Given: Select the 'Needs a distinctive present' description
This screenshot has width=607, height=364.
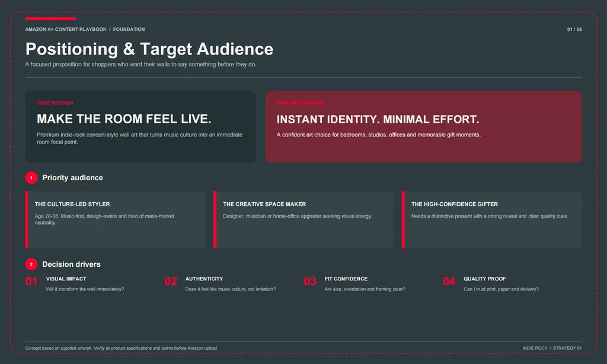Looking at the screenshot, I should (490, 216).
